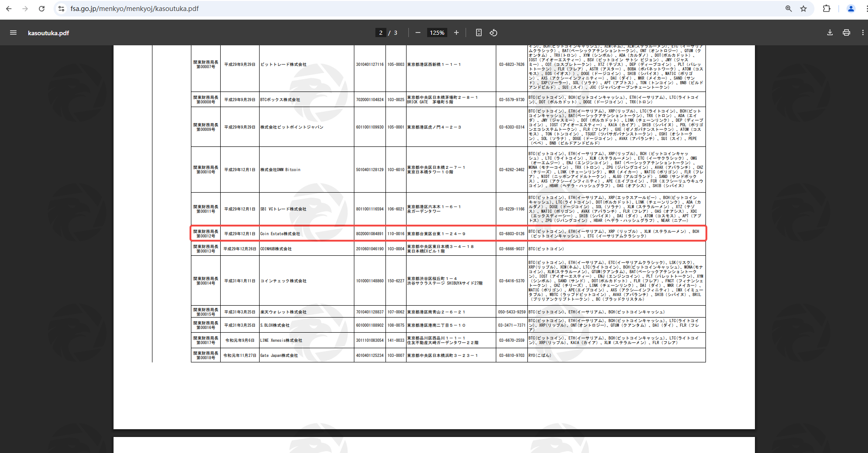Click the fsa.go.jp address bar URL

coord(135,9)
